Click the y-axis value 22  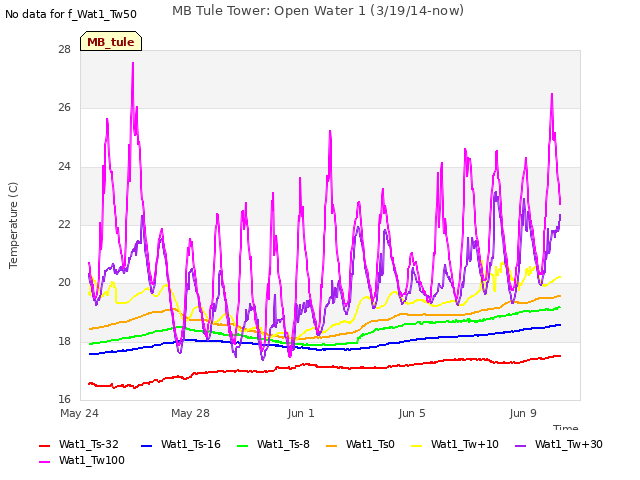[64, 224]
